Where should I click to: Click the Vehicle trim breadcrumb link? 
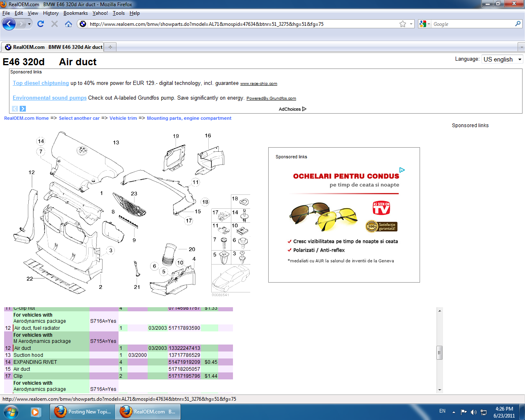point(123,118)
